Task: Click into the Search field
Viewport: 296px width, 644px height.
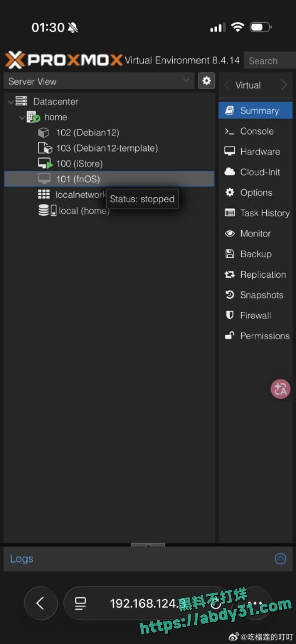Action: [270, 61]
